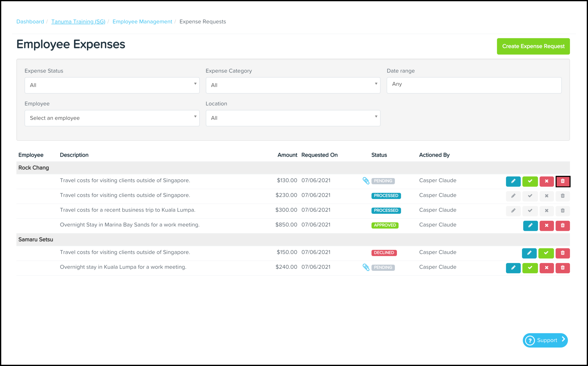The width and height of the screenshot is (588, 366).
Task: Decline the $130.00 pending expense request
Action: (546, 181)
